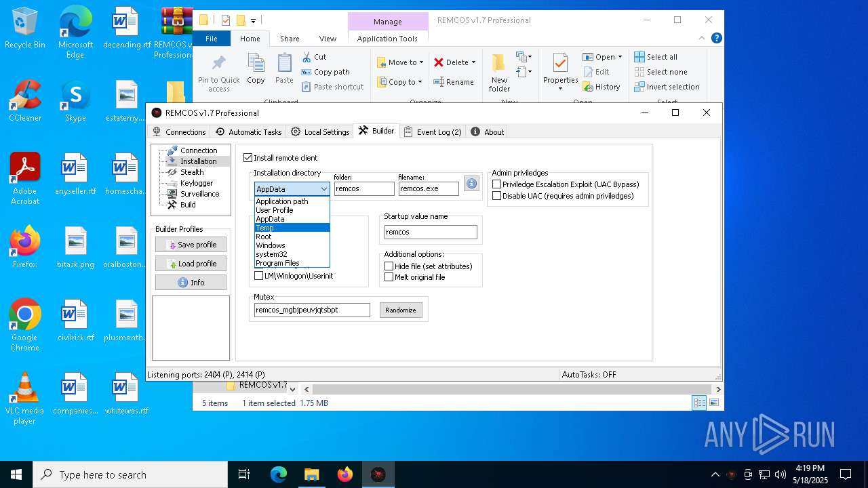The height and width of the screenshot is (488, 868).
Task: Enable Priviledge Escalation Exploit (UAC Bypass)
Action: coord(497,184)
